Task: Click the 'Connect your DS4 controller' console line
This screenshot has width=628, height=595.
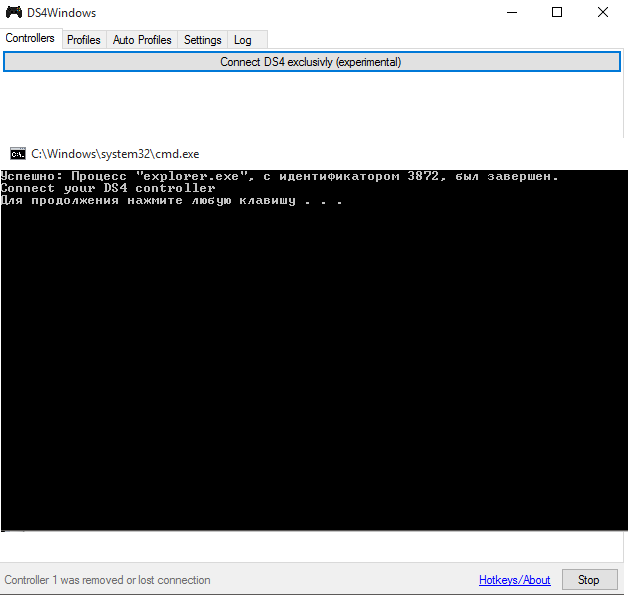Action: coord(108,188)
